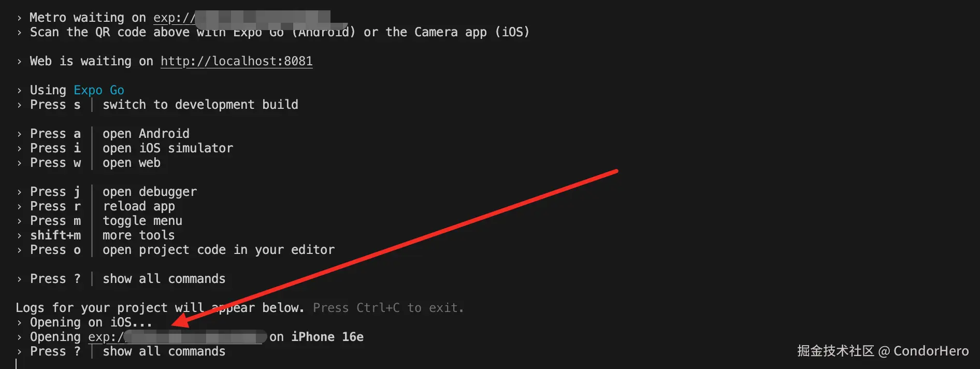The image size is (980, 369).
Task: Click the "Opening on iOS..." log line
Action: click(91, 322)
